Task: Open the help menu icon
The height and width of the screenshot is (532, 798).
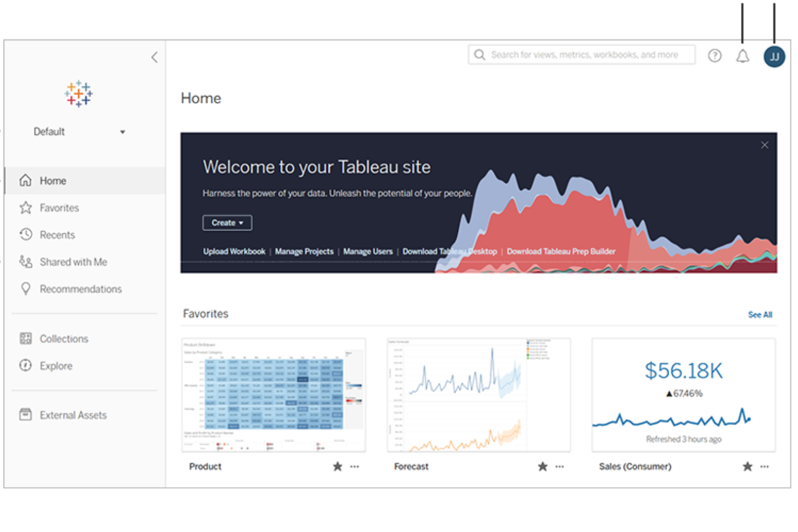Action: 714,56
